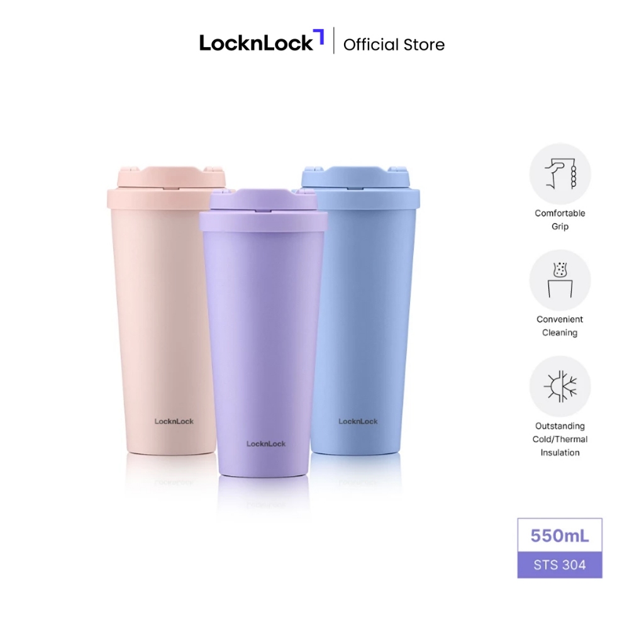Viewport: 644px width, 644px height.
Task: Click the purple tumbler lid
Action: point(264,209)
